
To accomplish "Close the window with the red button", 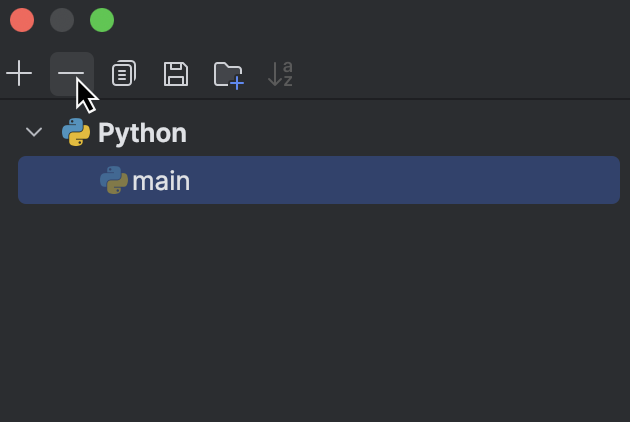I will pos(22,20).
